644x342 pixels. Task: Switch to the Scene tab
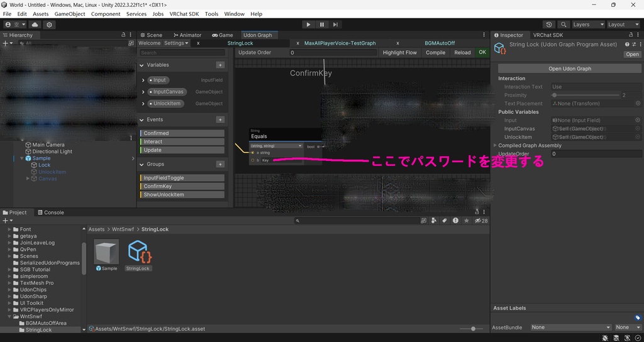pos(151,35)
